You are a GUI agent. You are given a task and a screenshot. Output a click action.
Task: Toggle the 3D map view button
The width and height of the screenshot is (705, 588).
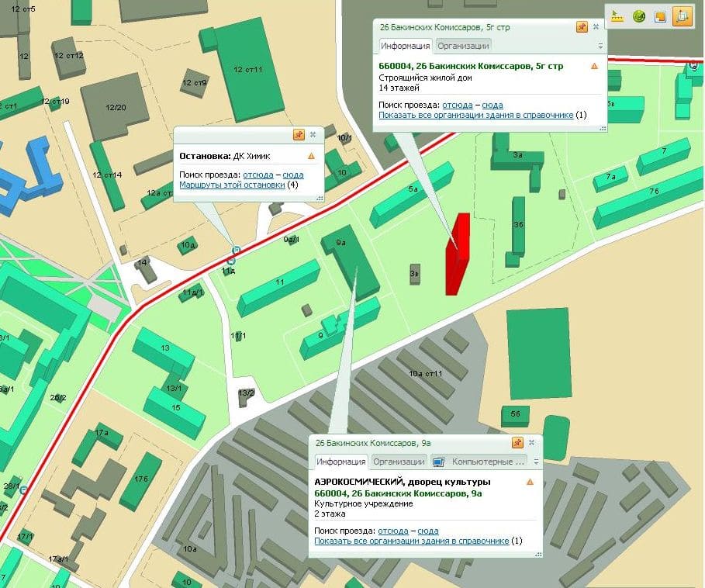tap(682, 16)
